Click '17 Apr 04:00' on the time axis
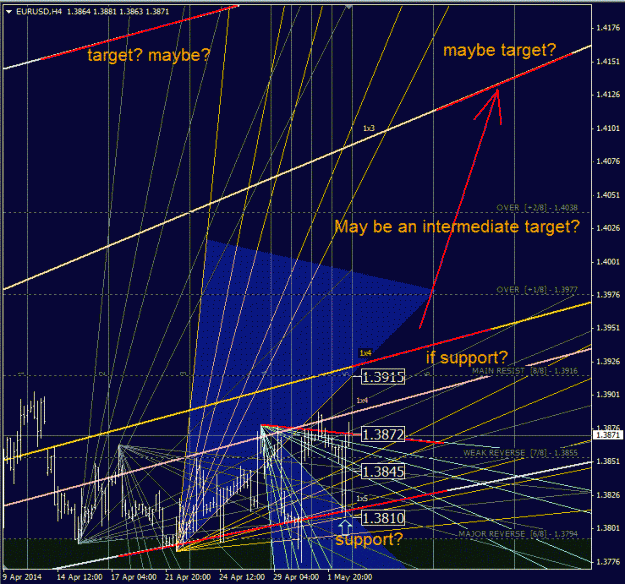The width and height of the screenshot is (625, 584). click(x=134, y=577)
